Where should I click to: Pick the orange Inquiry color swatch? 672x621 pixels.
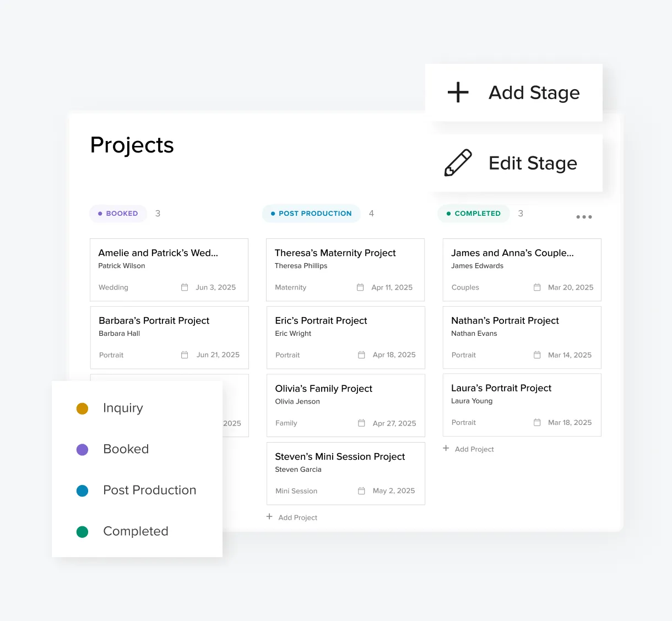point(82,408)
